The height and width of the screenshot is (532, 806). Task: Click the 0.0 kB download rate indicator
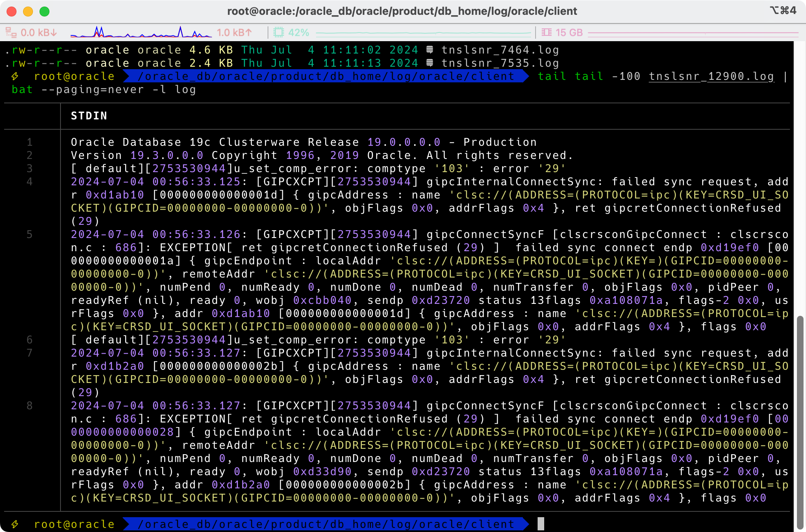pos(39,33)
